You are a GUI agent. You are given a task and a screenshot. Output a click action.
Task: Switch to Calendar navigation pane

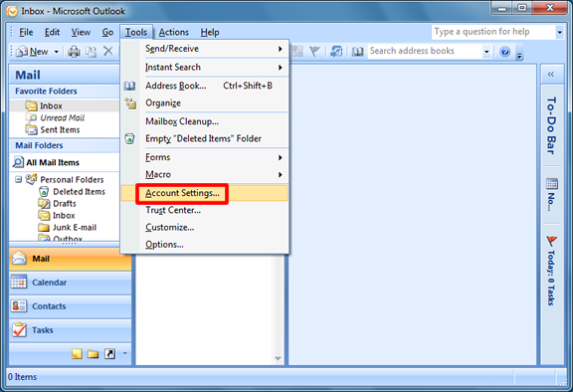click(71, 283)
